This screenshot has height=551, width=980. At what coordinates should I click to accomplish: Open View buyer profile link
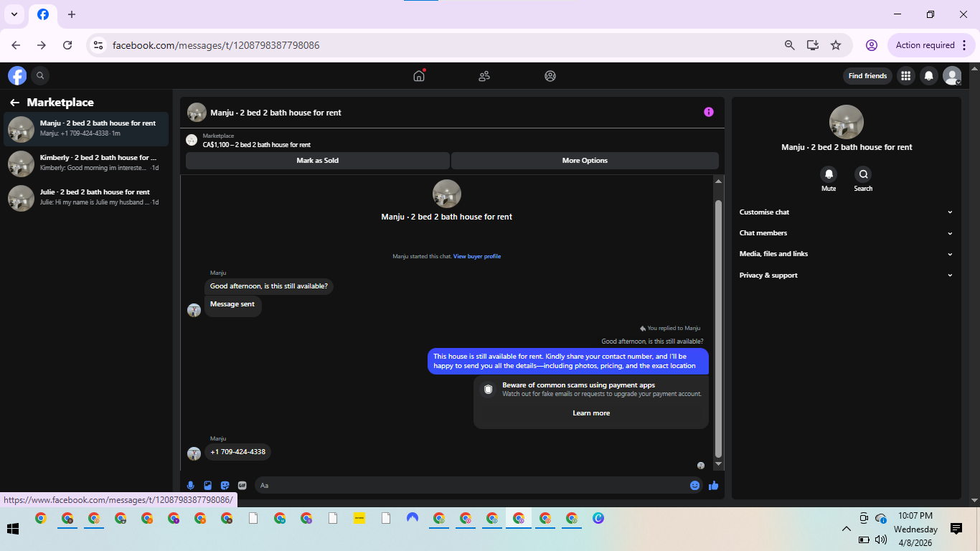point(477,256)
